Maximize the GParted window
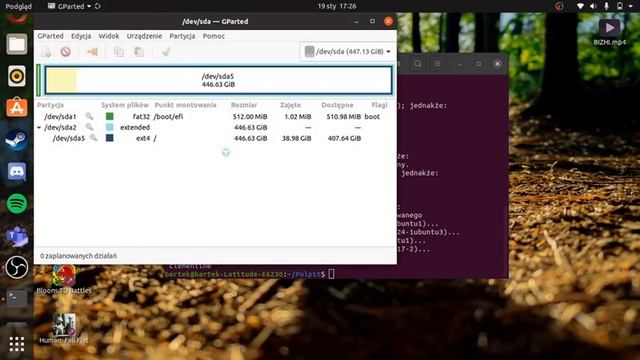Screen dimensions: 640x360 tap(372, 21)
